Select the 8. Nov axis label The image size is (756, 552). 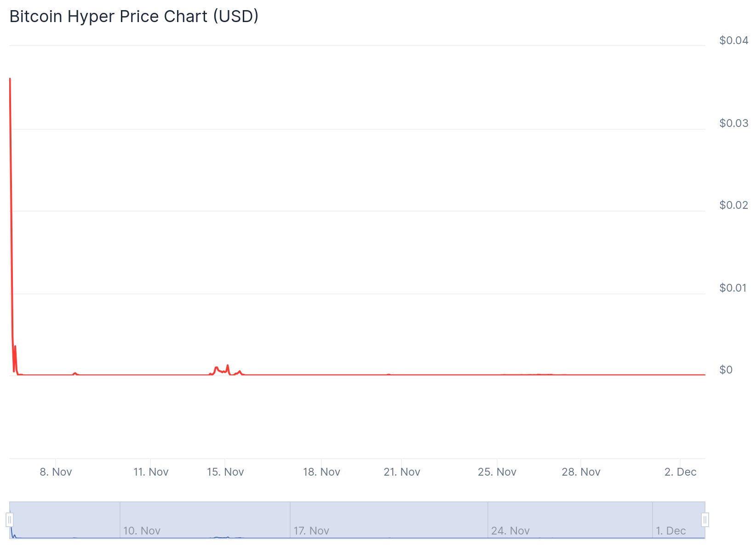(57, 471)
